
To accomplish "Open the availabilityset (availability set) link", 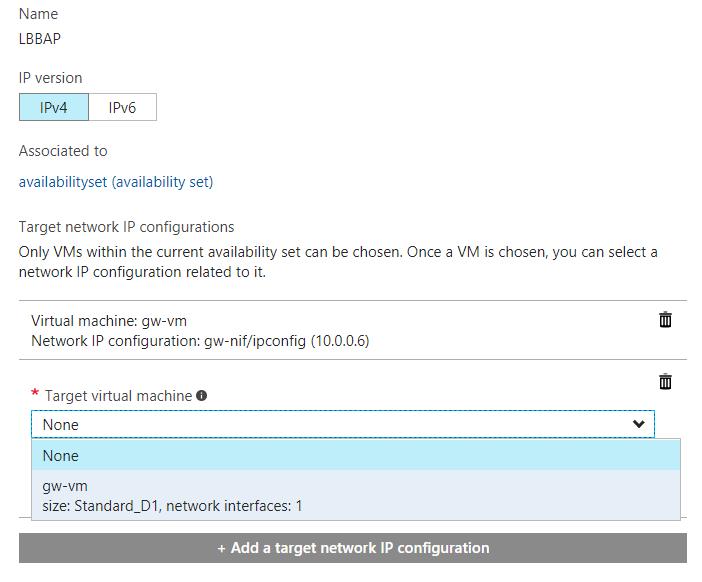I will (x=116, y=182).
